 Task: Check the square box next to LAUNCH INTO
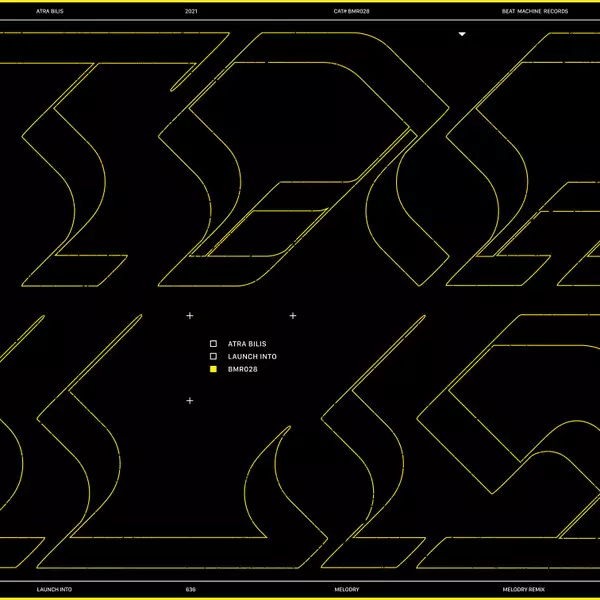(213, 356)
